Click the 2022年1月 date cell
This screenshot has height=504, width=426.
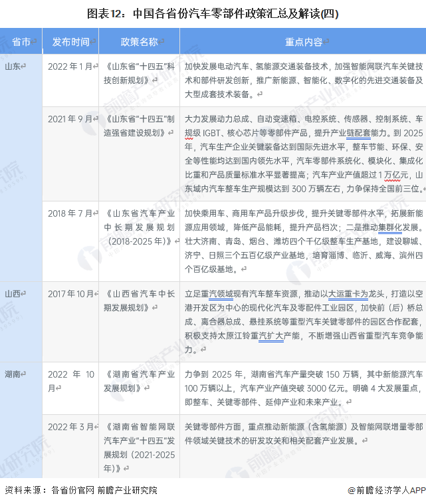pos(71,66)
